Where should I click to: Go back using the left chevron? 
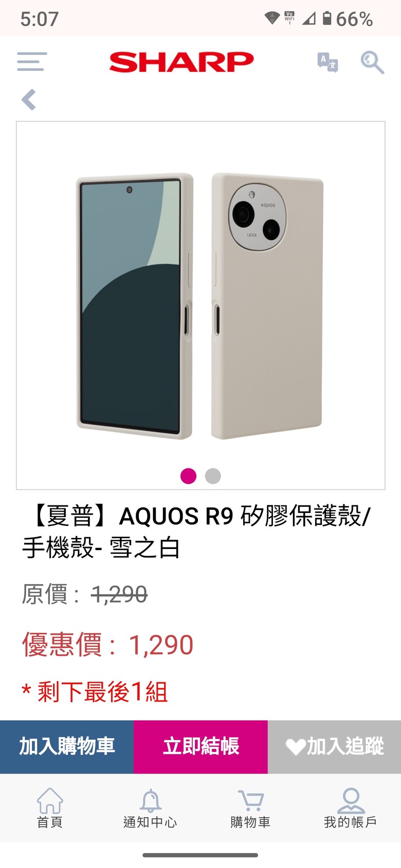[x=29, y=100]
